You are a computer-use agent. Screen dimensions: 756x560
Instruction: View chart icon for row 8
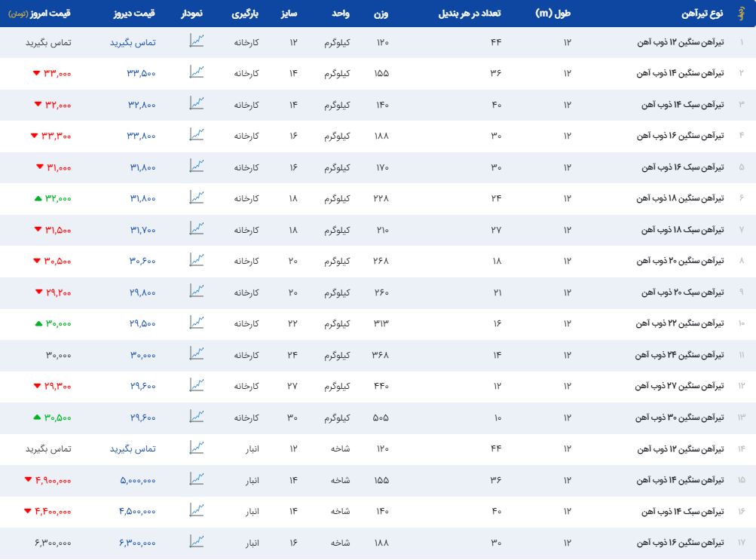pos(197,260)
